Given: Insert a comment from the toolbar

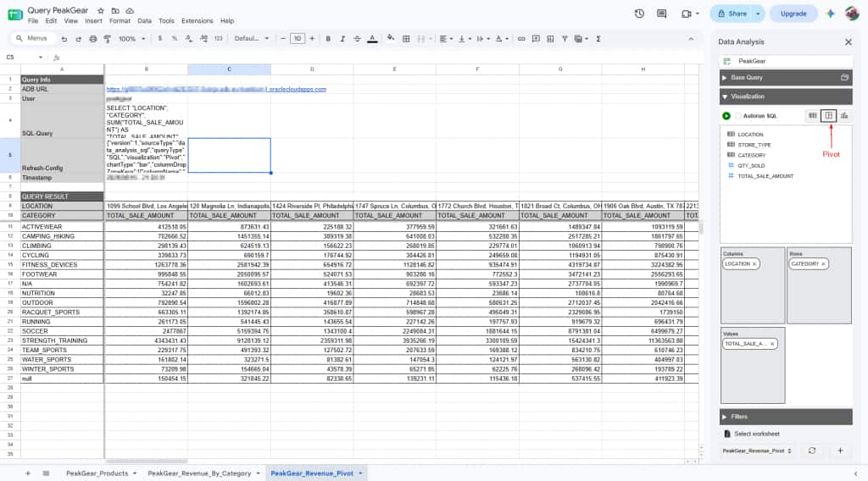Looking at the screenshot, I should pyautogui.click(x=536, y=39).
